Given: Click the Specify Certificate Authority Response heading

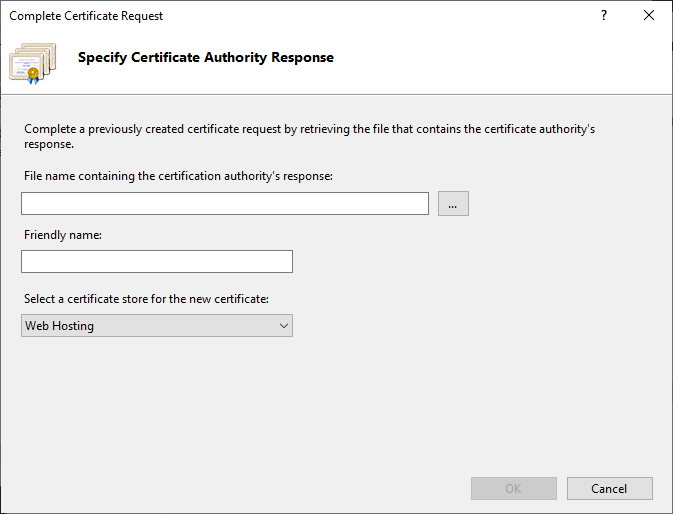Looking at the screenshot, I should [206, 58].
